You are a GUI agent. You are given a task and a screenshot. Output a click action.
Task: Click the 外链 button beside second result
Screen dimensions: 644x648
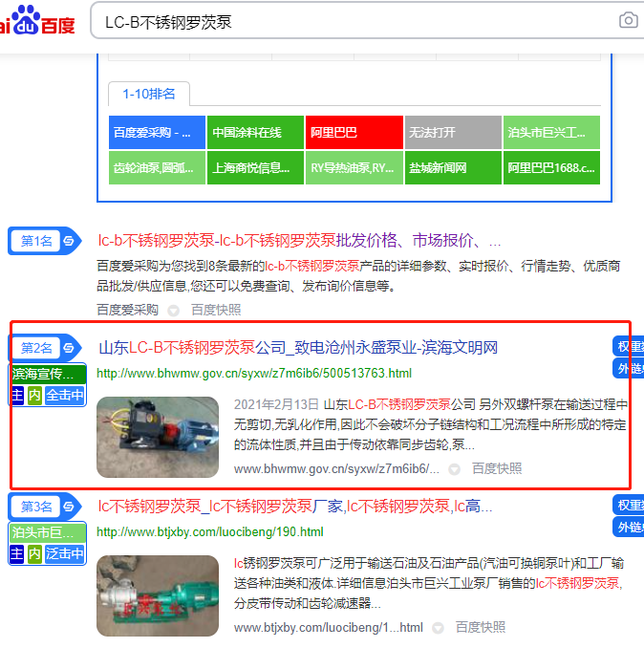629,368
